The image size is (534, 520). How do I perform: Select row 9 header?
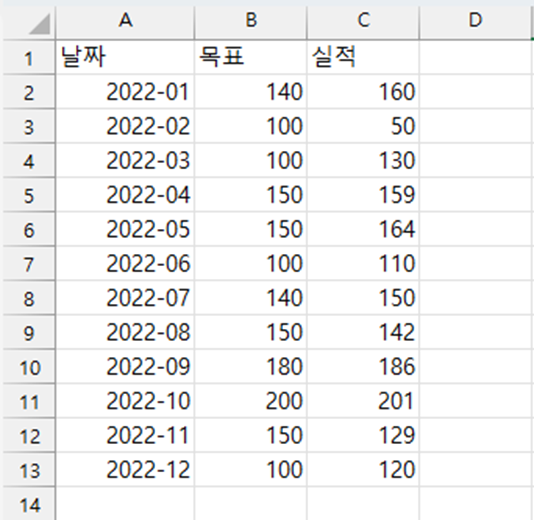tap(29, 332)
